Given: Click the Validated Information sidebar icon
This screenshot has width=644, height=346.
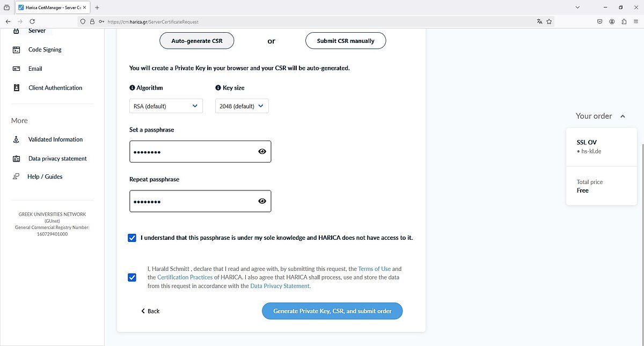Looking at the screenshot, I should click(16, 139).
